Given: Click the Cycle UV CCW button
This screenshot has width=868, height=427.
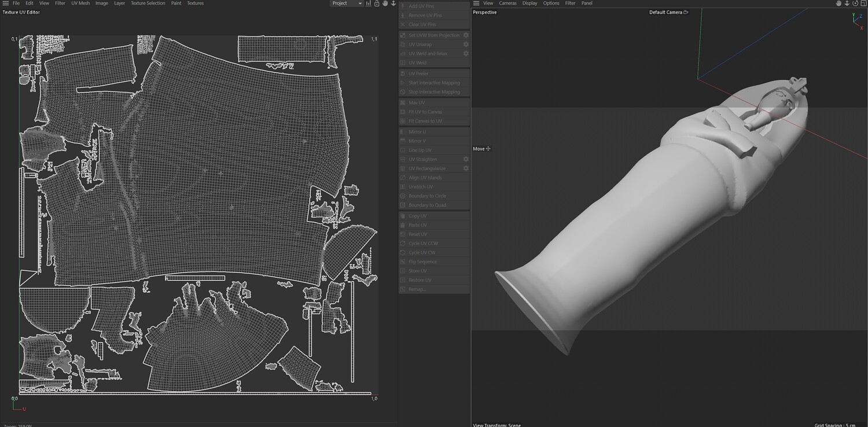Looking at the screenshot, I should (x=434, y=244).
